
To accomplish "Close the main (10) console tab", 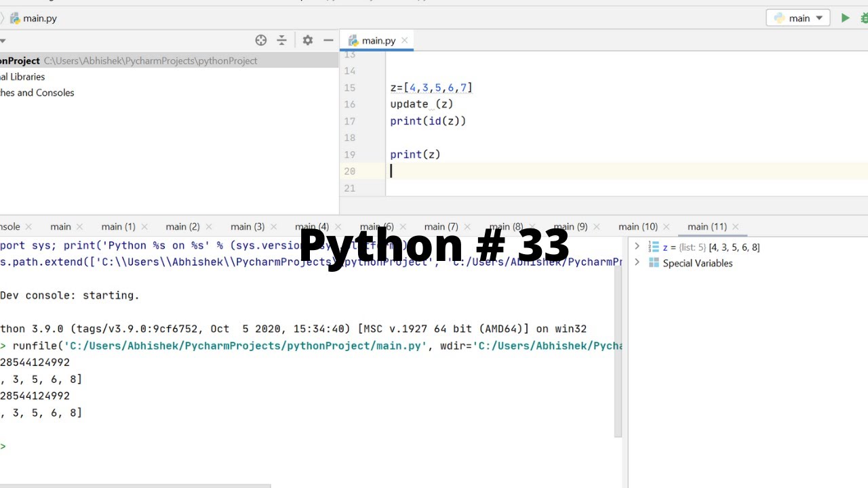I will tap(667, 226).
